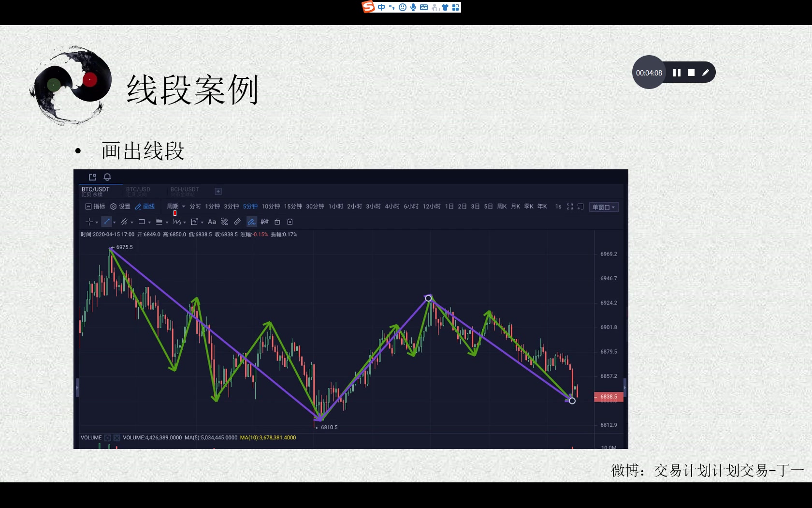The image size is (812, 508).
Task: Click the left-side panel collapse handle
Action: pos(77,388)
